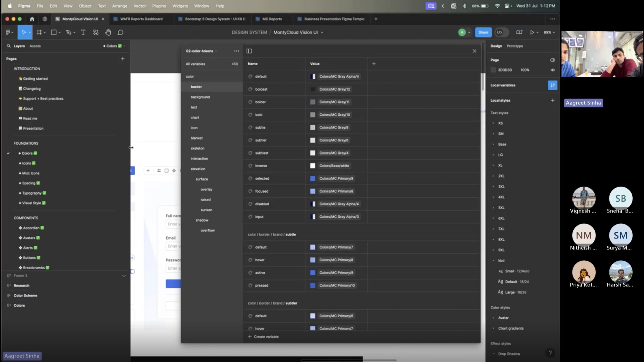This screenshot has height=362, width=644.
Task: Open MontyCloud Vision UI file name dropdown
Action: pyautogui.click(x=322, y=32)
